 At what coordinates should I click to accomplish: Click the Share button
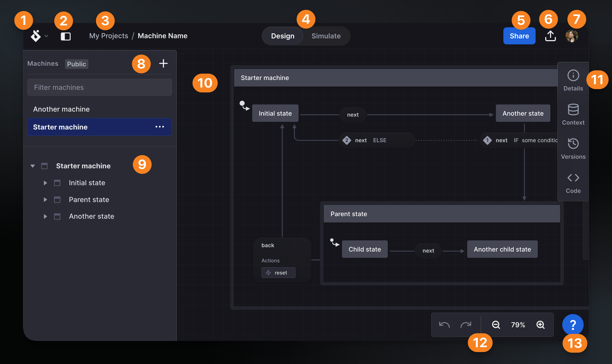pyautogui.click(x=519, y=36)
